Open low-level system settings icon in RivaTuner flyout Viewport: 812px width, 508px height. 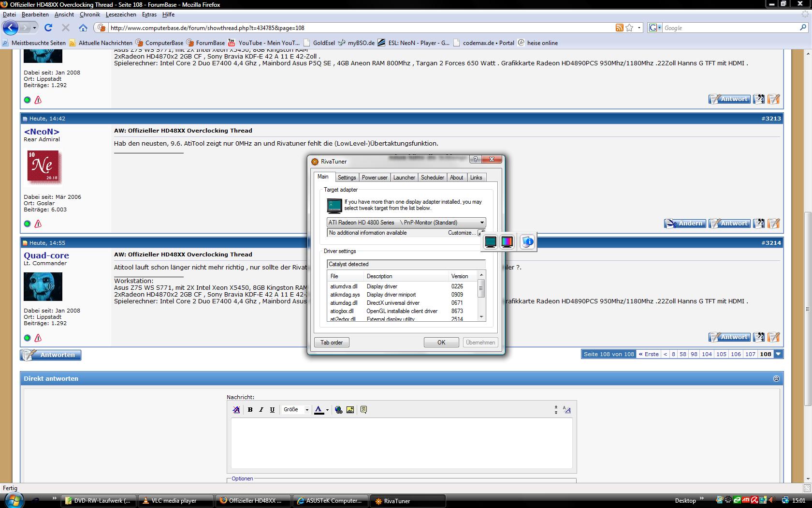(x=490, y=241)
